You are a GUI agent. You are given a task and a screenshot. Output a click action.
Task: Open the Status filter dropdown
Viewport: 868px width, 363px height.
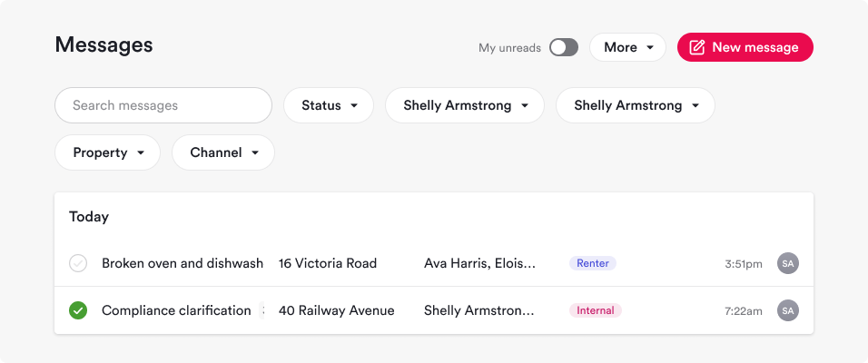point(329,105)
